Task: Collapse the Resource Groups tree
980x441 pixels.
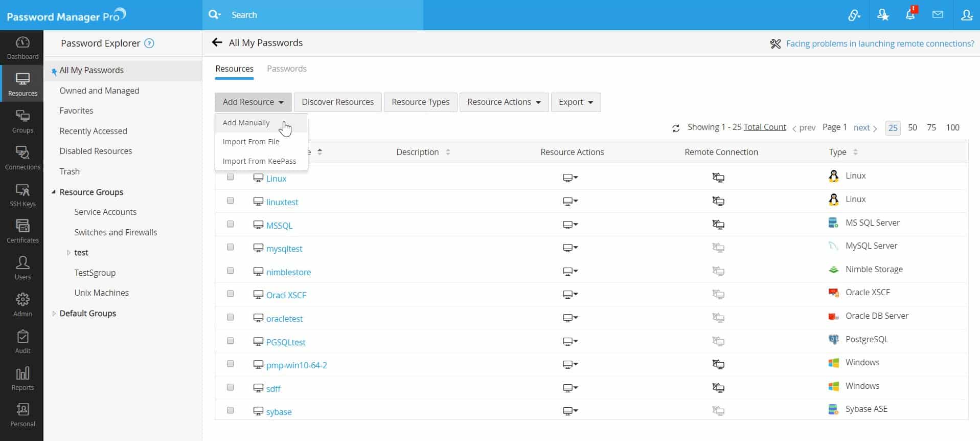Action: (x=54, y=192)
